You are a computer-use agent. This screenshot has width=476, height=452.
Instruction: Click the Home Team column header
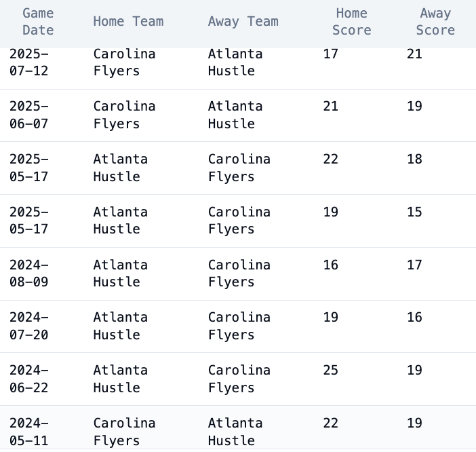point(128,22)
